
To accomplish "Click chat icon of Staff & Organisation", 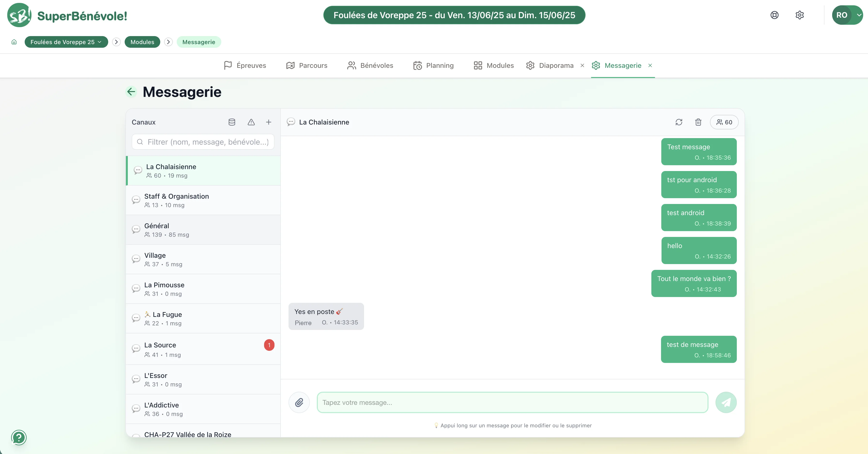I will [136, 200].
